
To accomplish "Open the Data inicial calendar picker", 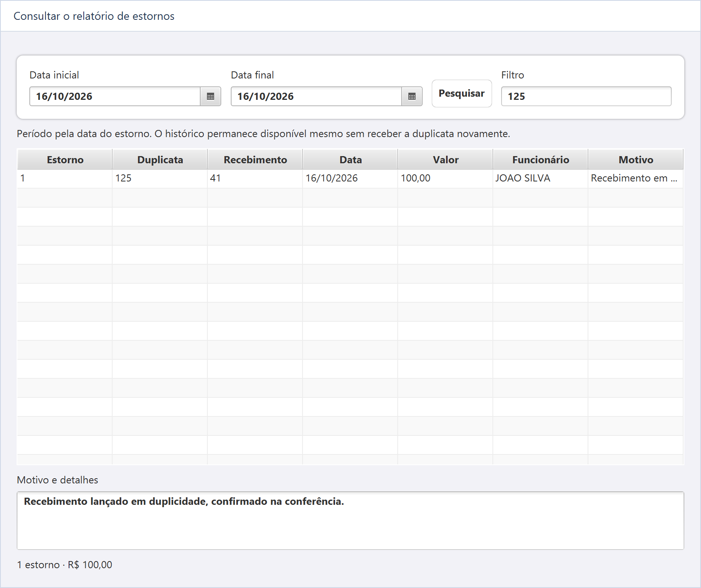I will (211, 96).
